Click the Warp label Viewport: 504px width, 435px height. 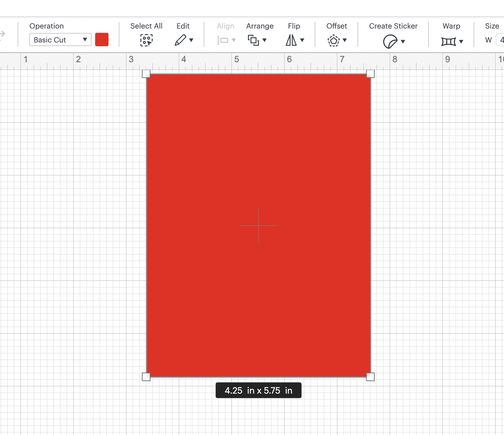(451, 26)
